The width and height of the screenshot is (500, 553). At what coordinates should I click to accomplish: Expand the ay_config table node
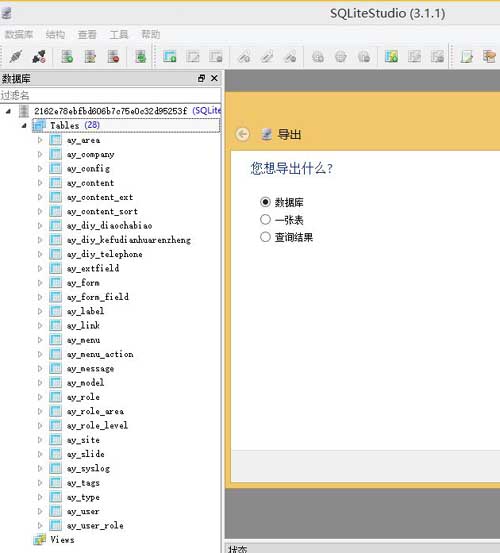[x=40, y=169]
